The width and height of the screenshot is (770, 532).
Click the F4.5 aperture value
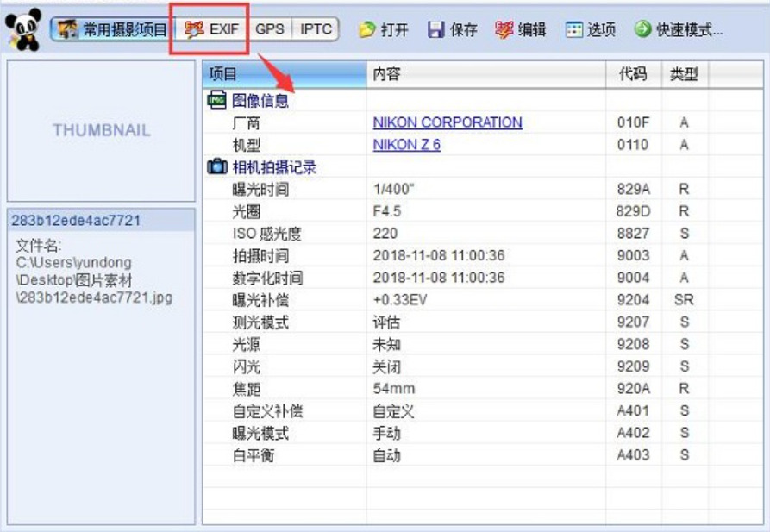pyautogui.click(x=387, y=211)
